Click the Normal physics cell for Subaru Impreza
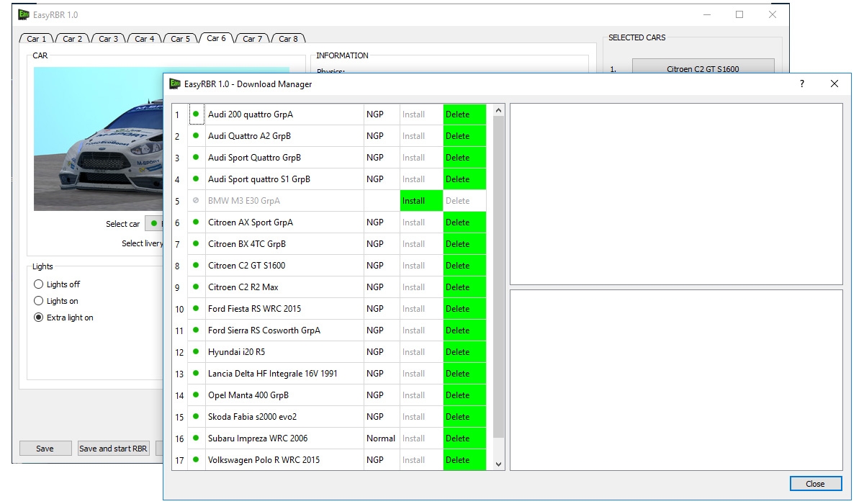 pos(382,438)
